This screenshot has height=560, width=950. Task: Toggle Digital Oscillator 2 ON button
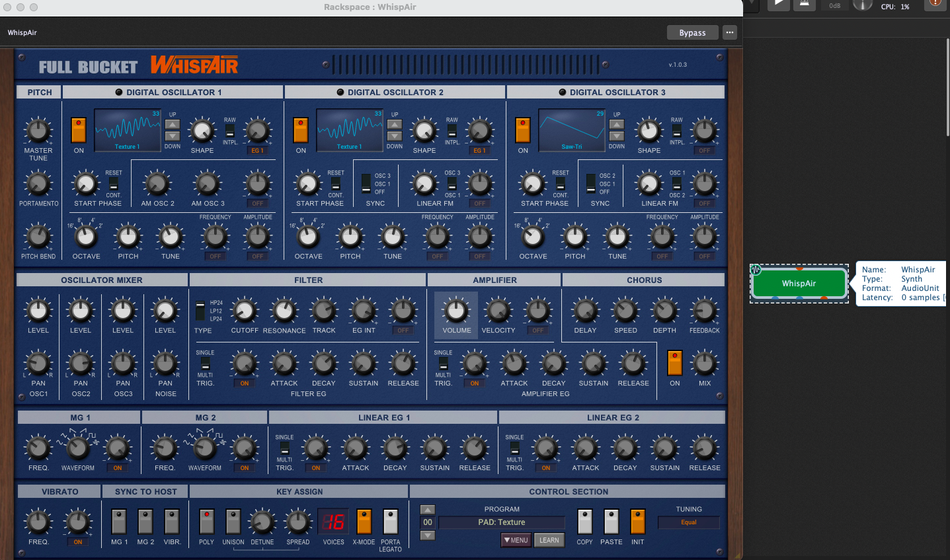pos(301,130)
